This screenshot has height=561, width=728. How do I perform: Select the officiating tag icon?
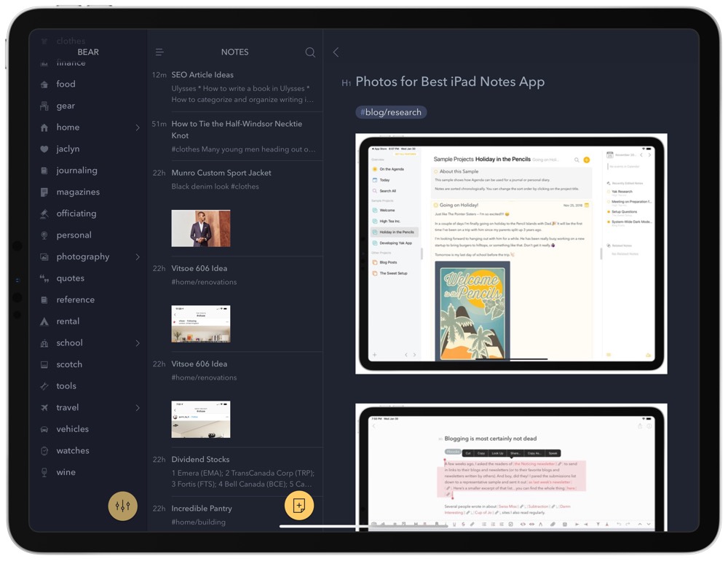click(44, 213)
